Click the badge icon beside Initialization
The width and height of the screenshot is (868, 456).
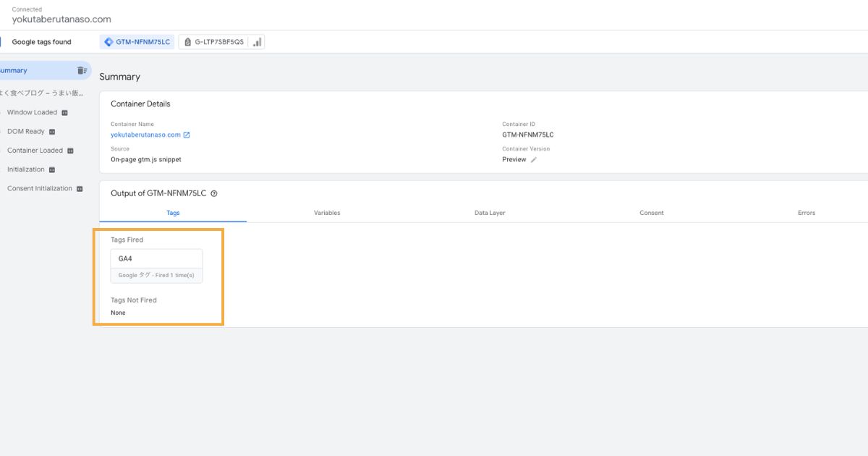click(x=52, y=169)
